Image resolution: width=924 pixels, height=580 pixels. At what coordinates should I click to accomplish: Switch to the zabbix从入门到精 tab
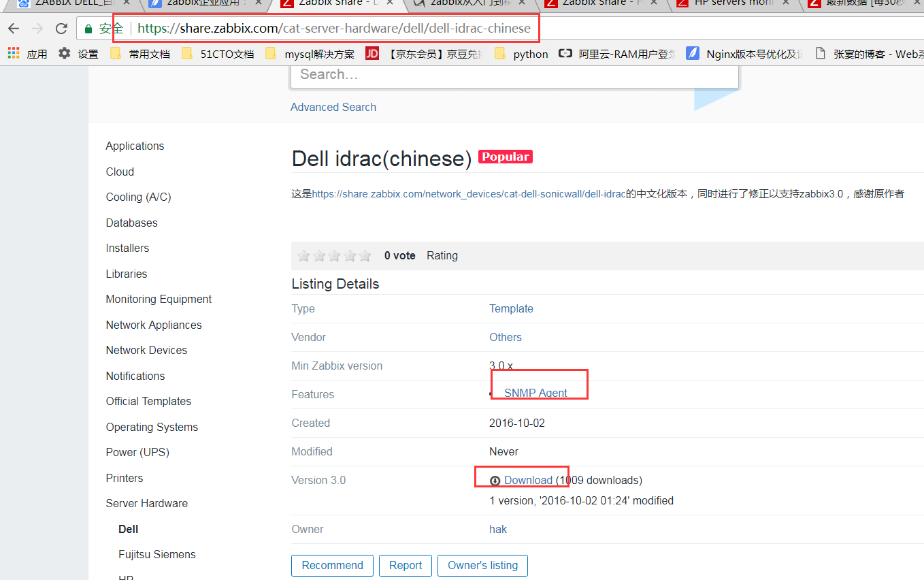point(469,3)
